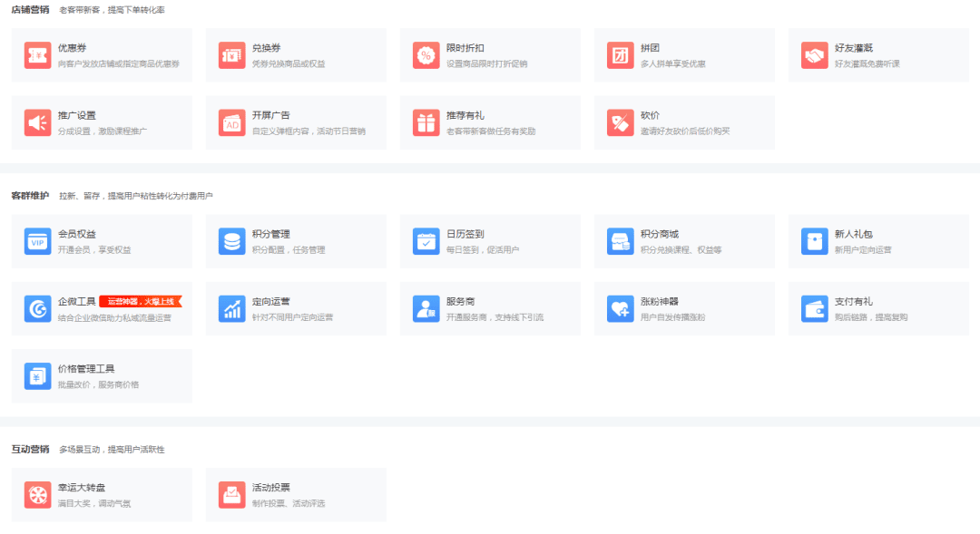Open the 优惠券 title link

73,48
